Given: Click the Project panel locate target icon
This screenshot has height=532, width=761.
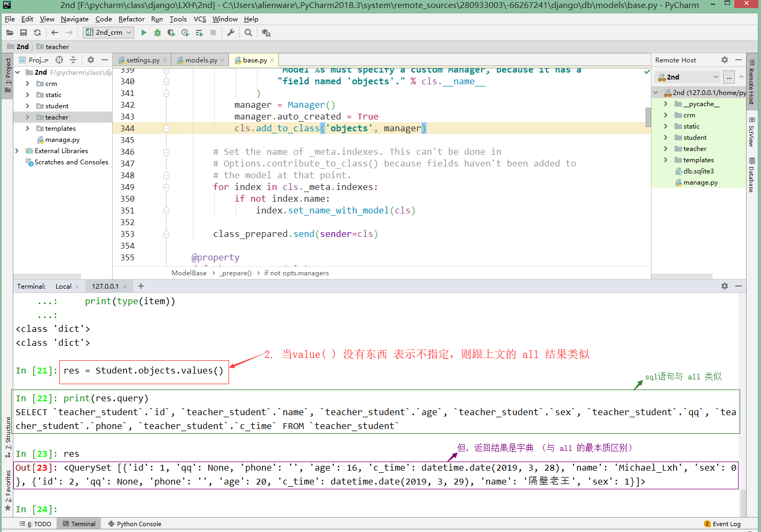Looking at the screenshot, I should tap(59, 60).
